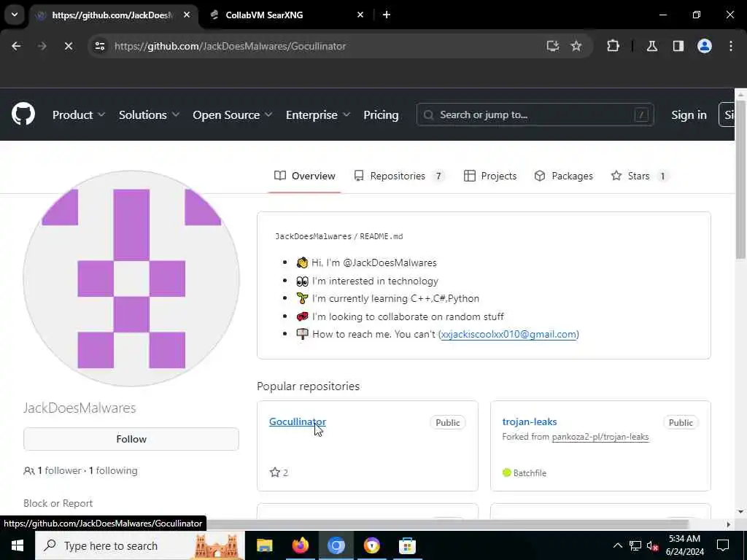This screenshot has height=560, width=747.
Task: Open the xxjackiscoolxx010@gmail.com link
Action: click(x=508, y=334)
